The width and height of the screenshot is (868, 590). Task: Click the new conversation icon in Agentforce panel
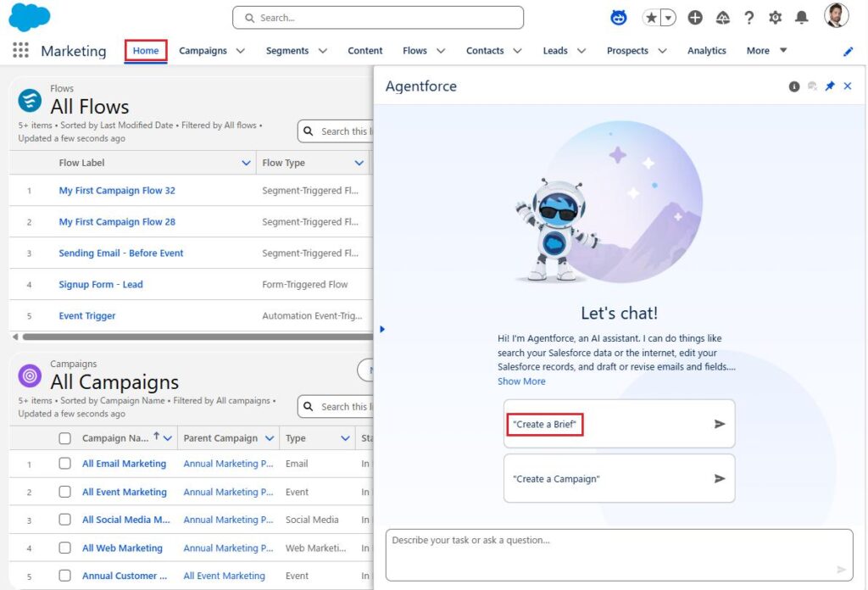coord(812,86)
